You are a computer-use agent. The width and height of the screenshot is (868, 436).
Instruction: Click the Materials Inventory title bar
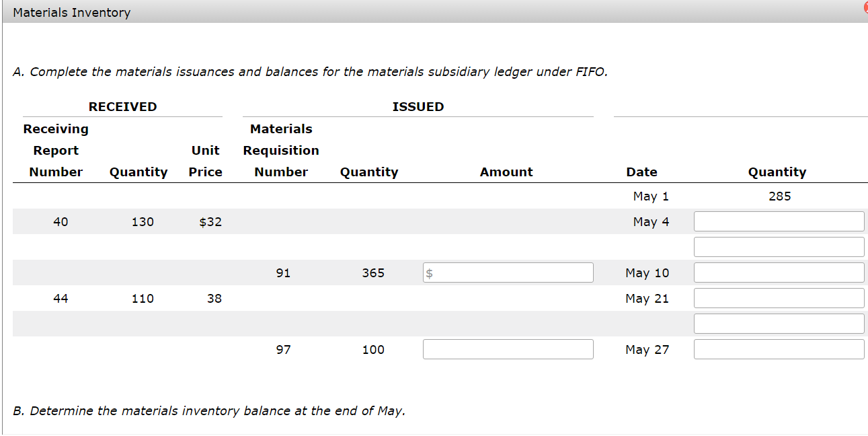[x=71, y=12]
